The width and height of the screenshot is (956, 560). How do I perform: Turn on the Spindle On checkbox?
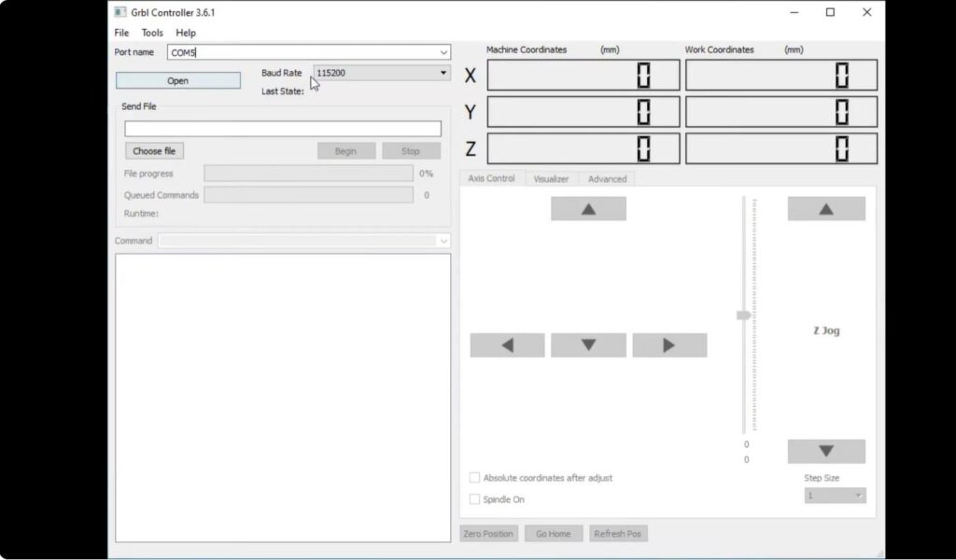click(x=474, y=499)
